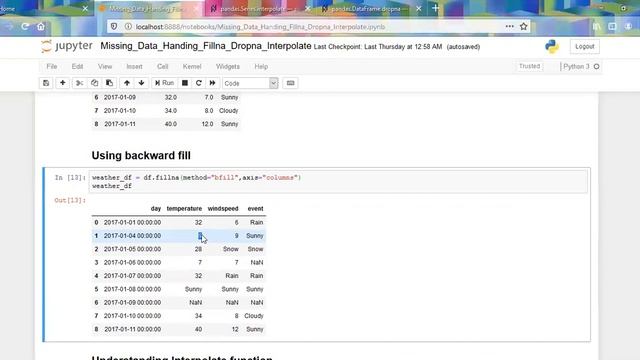Screen dimensions: 640x360
Task: Click Last Checkpoint status text
Action: [x=378, y=47]
